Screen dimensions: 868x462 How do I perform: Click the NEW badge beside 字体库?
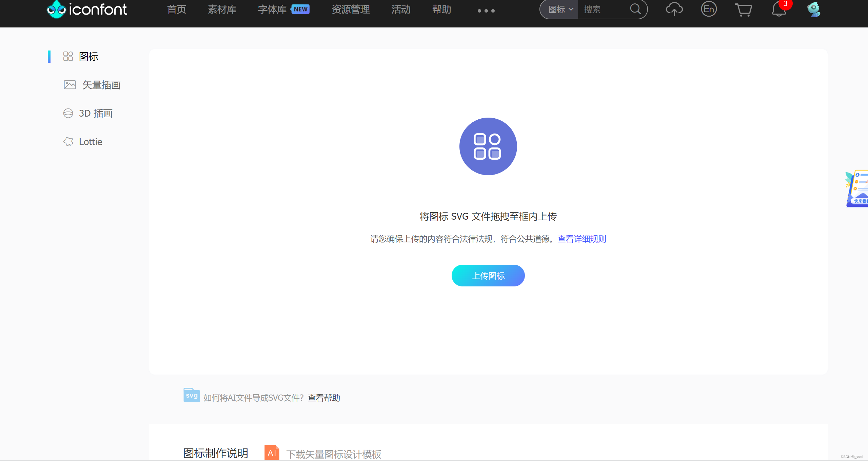click(300, 9)
